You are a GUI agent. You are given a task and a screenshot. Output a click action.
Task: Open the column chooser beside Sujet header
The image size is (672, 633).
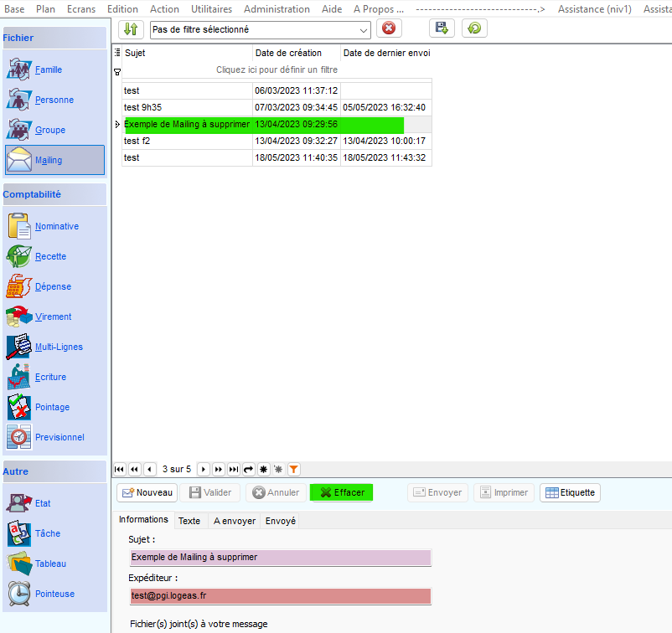tap(117, 53)
